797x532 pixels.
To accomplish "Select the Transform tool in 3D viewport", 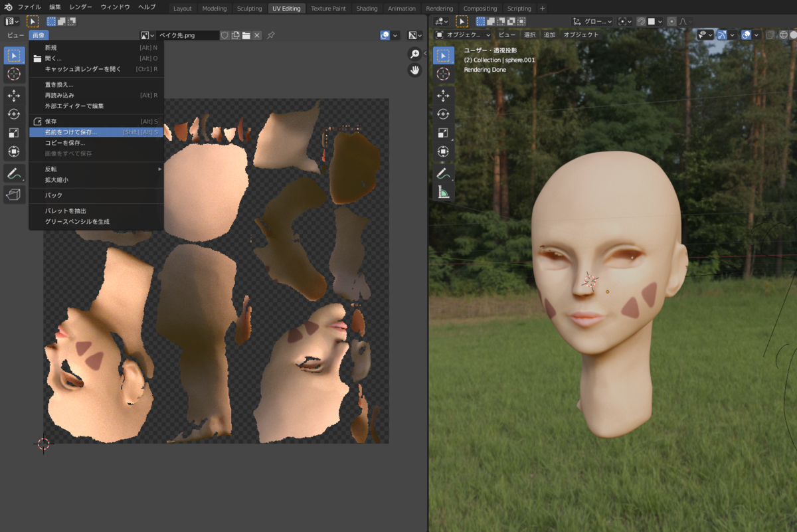I will tap(444, 151).
